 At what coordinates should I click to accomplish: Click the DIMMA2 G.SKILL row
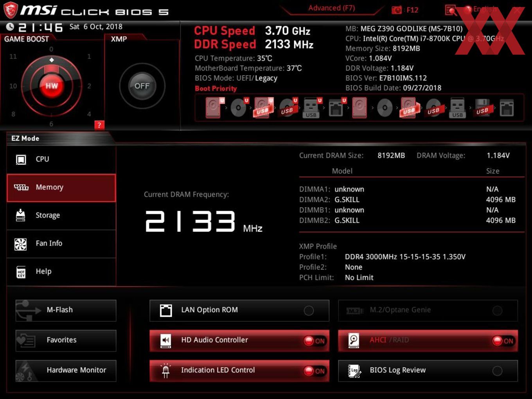click(408, 199)
